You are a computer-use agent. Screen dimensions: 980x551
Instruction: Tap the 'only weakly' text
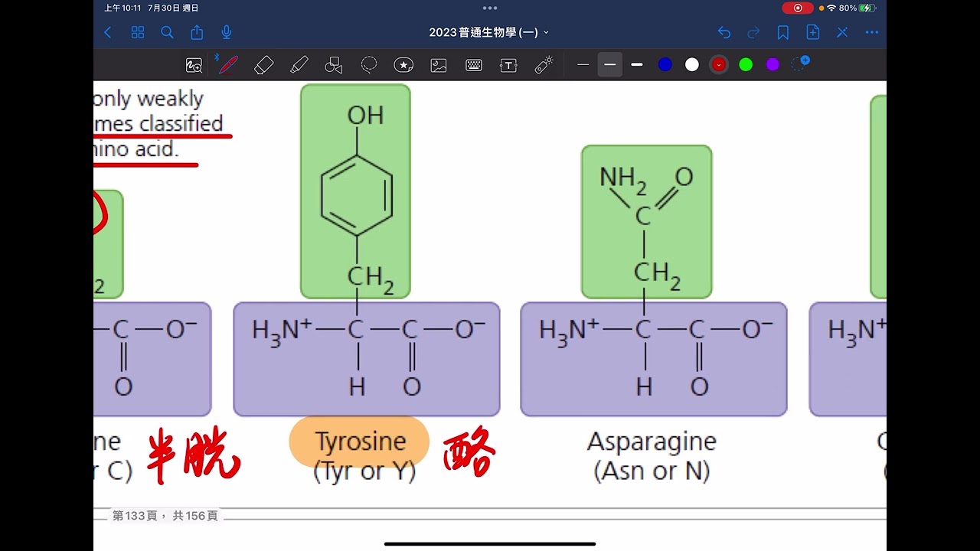[x=149, y=99]
